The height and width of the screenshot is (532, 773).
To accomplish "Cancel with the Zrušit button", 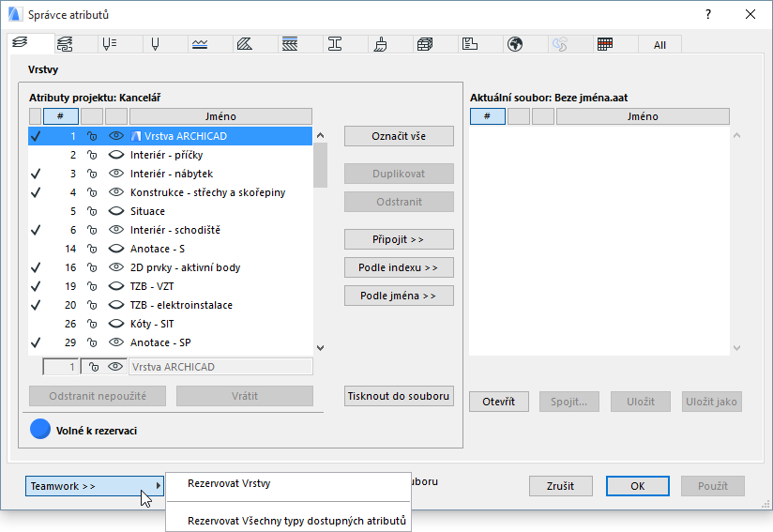I will 561,486.
